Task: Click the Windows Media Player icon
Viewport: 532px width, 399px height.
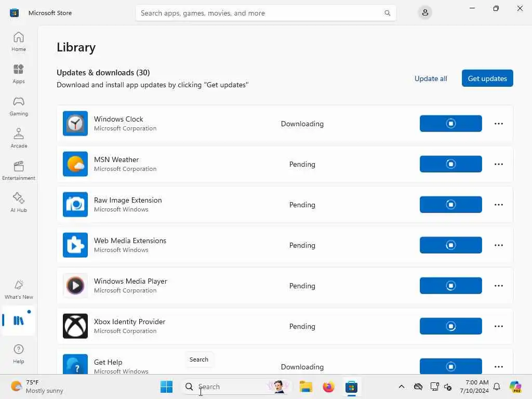Action: point(75,286)
